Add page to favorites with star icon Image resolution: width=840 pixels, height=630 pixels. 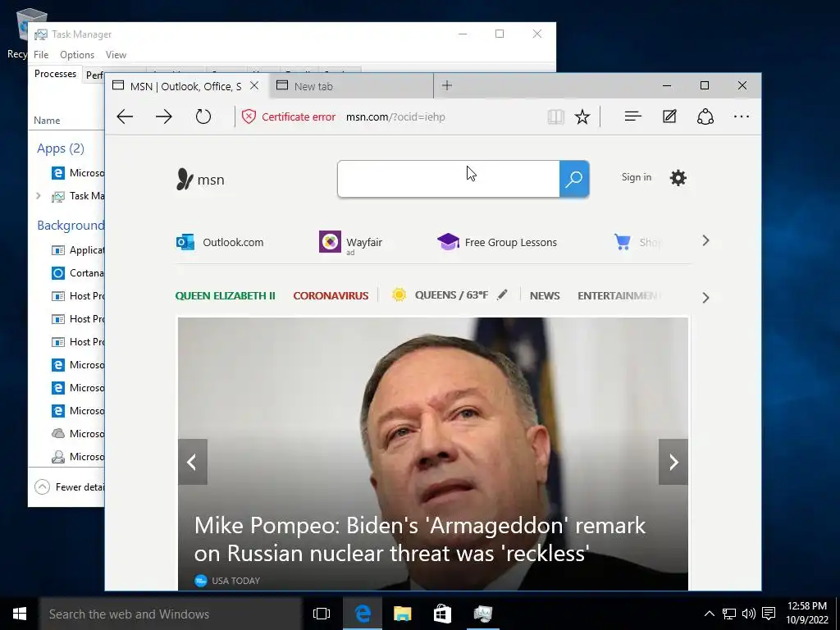point(582,116)
